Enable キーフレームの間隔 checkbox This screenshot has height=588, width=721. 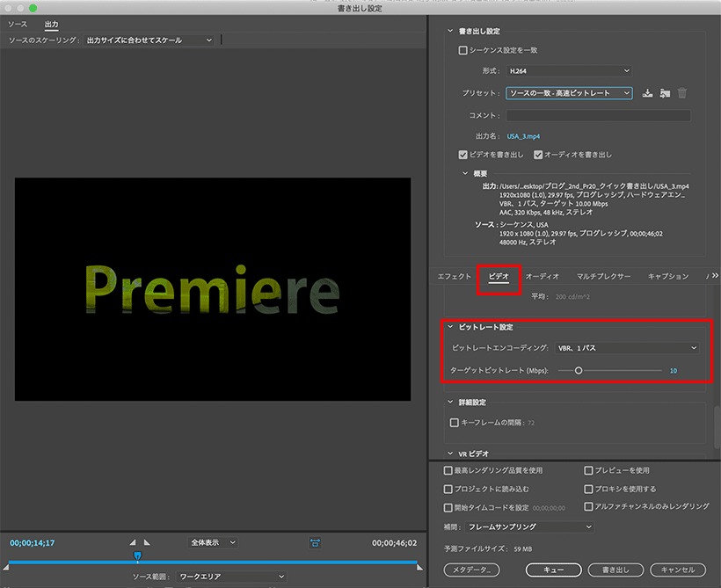[x=455, y=423]
